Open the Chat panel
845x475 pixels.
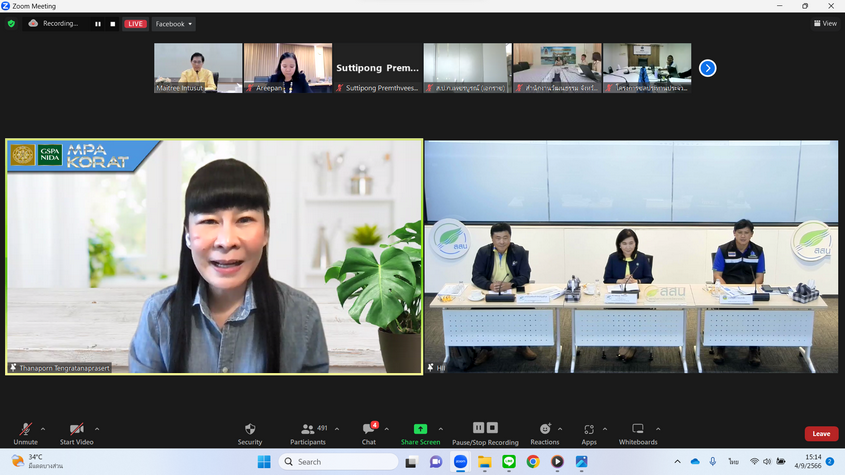[369, 429]
